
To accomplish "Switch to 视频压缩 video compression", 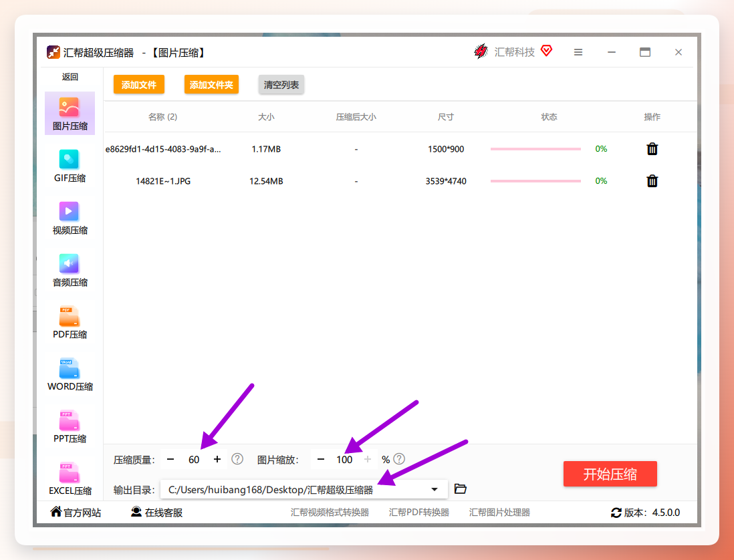I will [70, 218].
